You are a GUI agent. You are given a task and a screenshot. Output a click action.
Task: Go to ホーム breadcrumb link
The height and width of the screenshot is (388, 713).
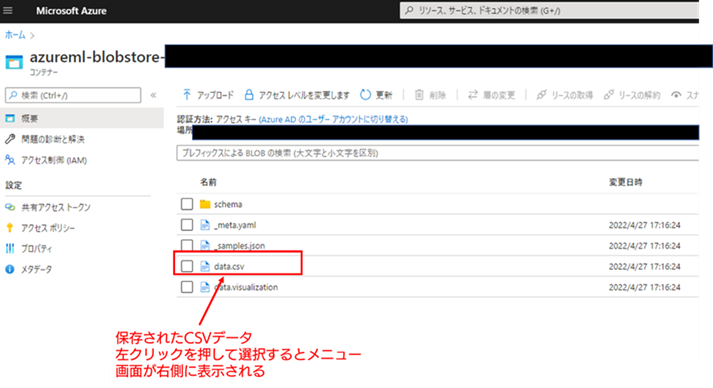tap(15, 35)
